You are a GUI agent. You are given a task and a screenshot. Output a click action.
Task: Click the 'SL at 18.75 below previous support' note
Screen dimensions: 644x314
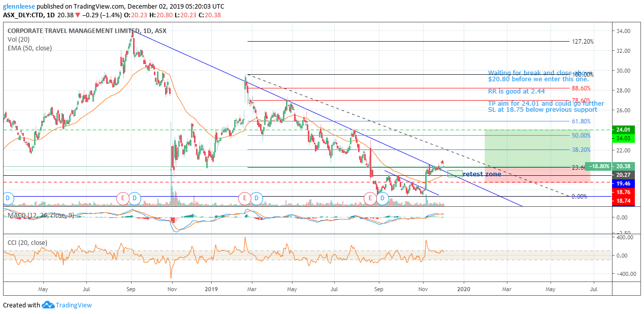(542, 110)
